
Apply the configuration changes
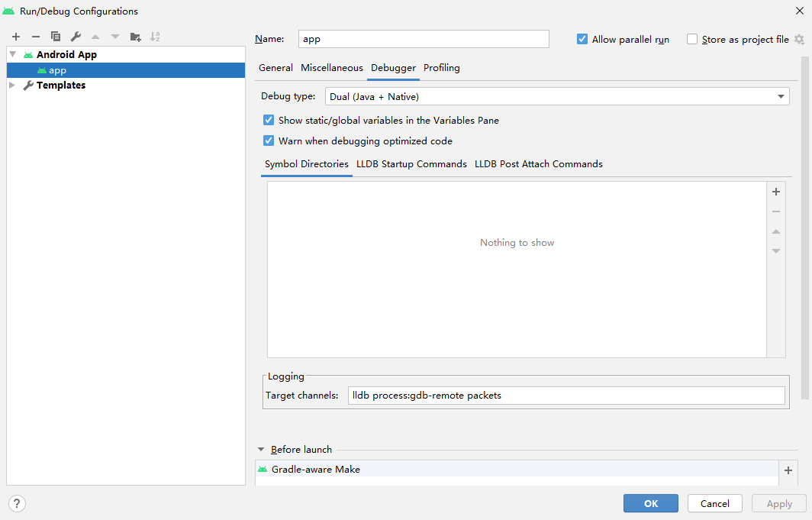tap(778, 503)
